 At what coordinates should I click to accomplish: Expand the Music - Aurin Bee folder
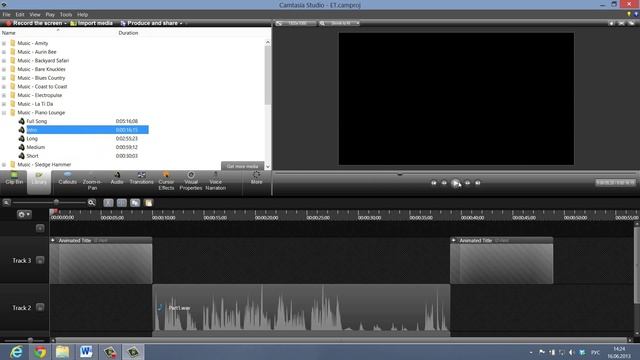pos(4,52)
